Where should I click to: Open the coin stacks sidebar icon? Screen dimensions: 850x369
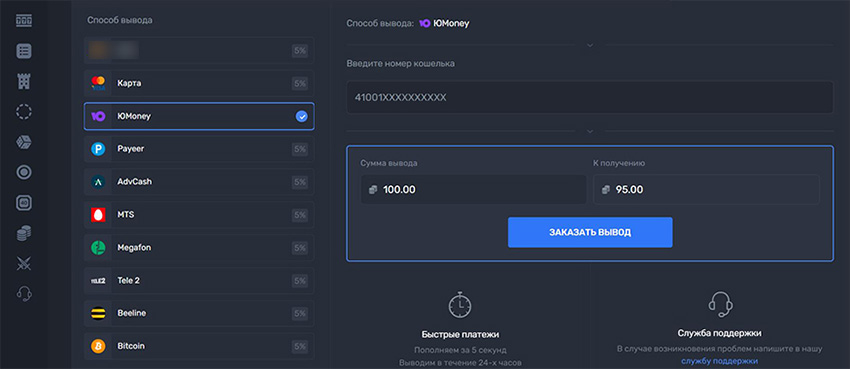click(x=24, y=234)
